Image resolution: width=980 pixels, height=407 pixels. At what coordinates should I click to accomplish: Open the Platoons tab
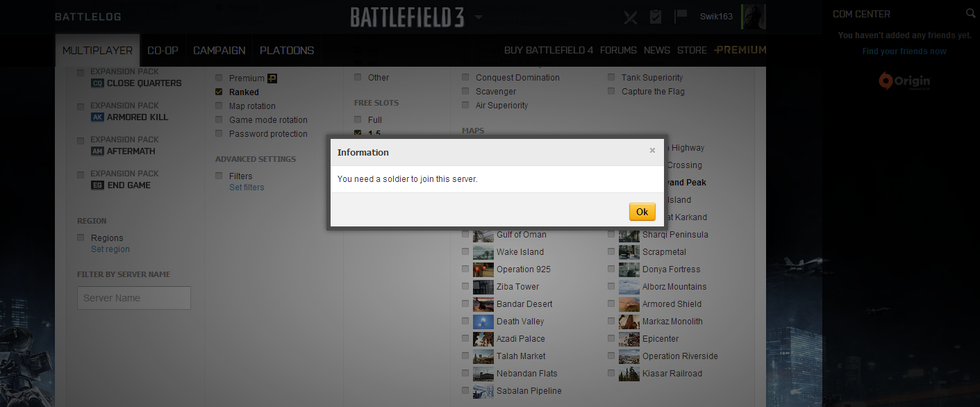(x=287, y=51)
